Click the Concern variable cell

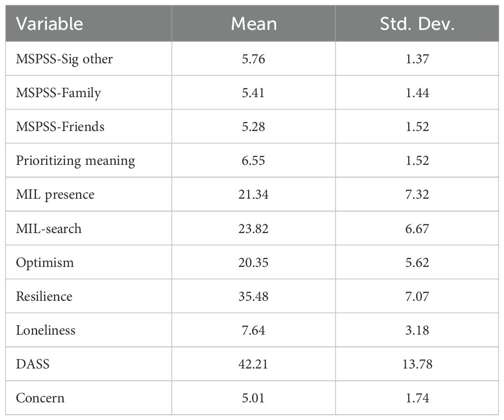40,398
